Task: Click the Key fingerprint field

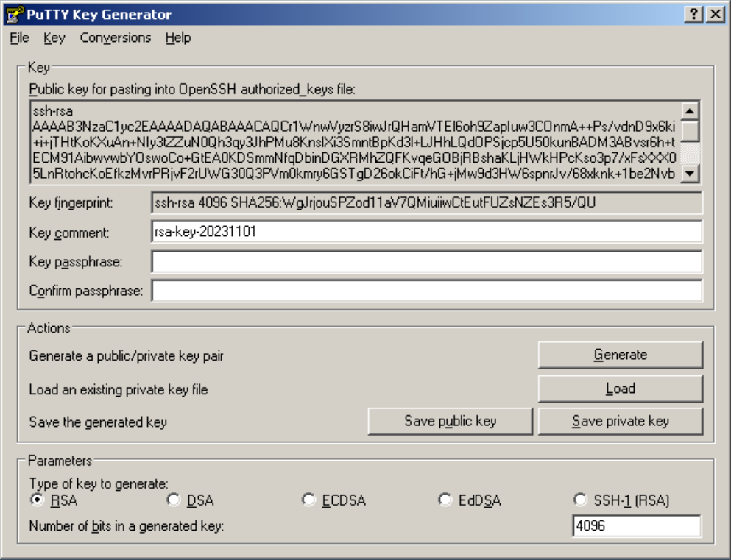Action: coord(426,202)
